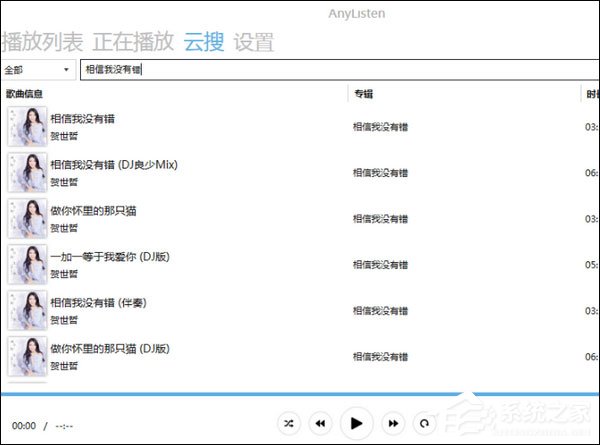Select the song 一加一等于我爱你 (DJ版)
Screen dimensions: 600x445
(110, 256)
